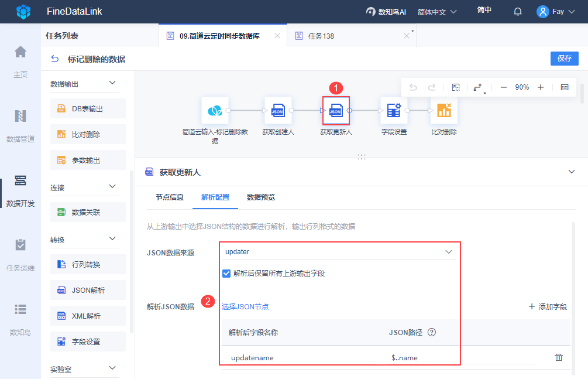Image resolution: width=588 pixels, height=379 pixels.
Task: Collapse the 转换 section
Action: pos(112,239)
